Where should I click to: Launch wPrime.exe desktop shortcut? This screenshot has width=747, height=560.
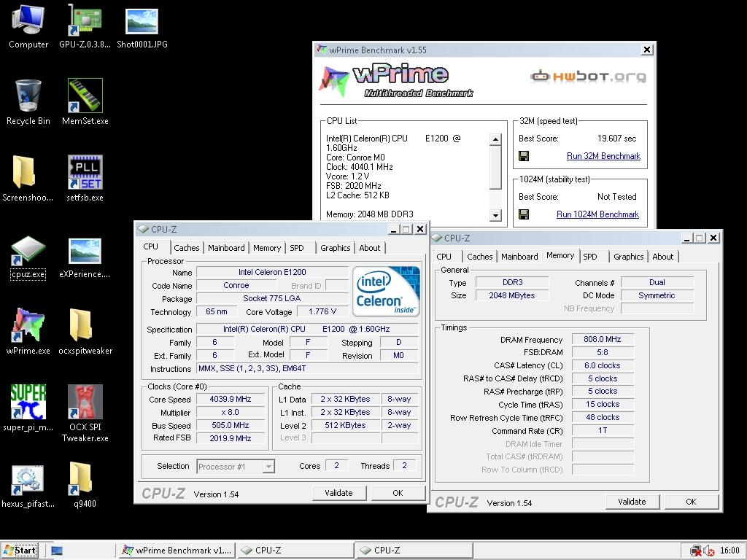click(28, 332)
